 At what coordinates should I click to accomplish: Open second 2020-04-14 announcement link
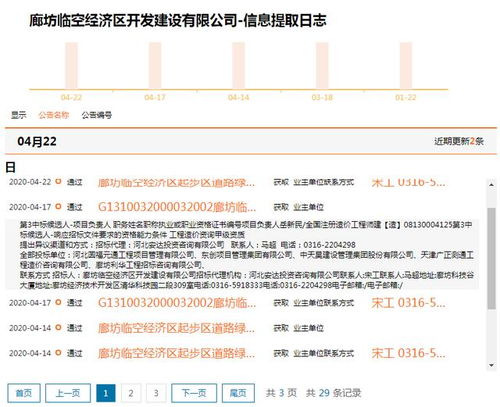176,353
